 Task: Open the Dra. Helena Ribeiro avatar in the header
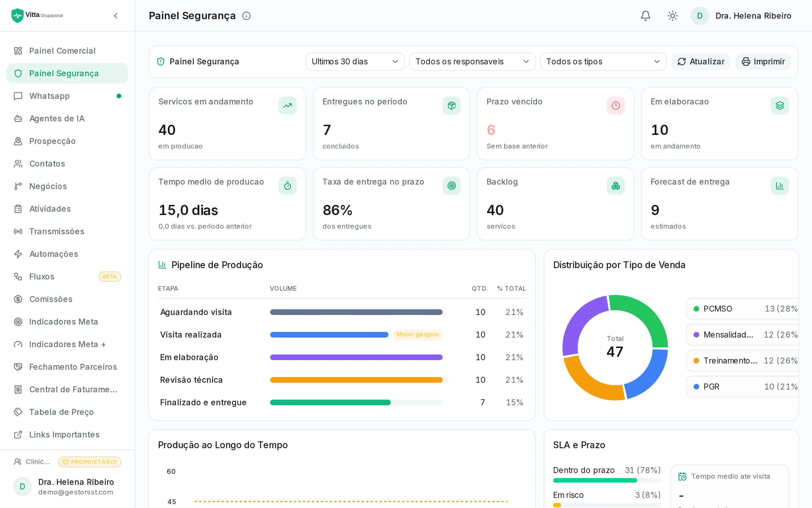point(700,16)
